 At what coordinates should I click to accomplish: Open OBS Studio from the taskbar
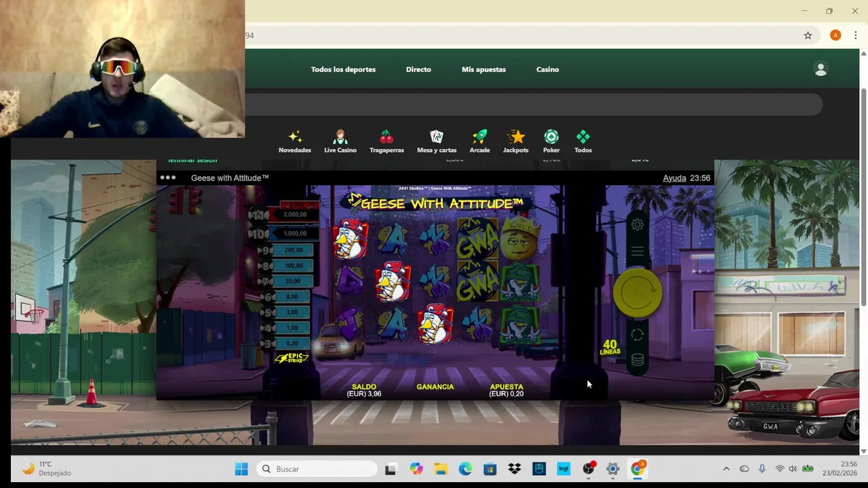point(588,469)
